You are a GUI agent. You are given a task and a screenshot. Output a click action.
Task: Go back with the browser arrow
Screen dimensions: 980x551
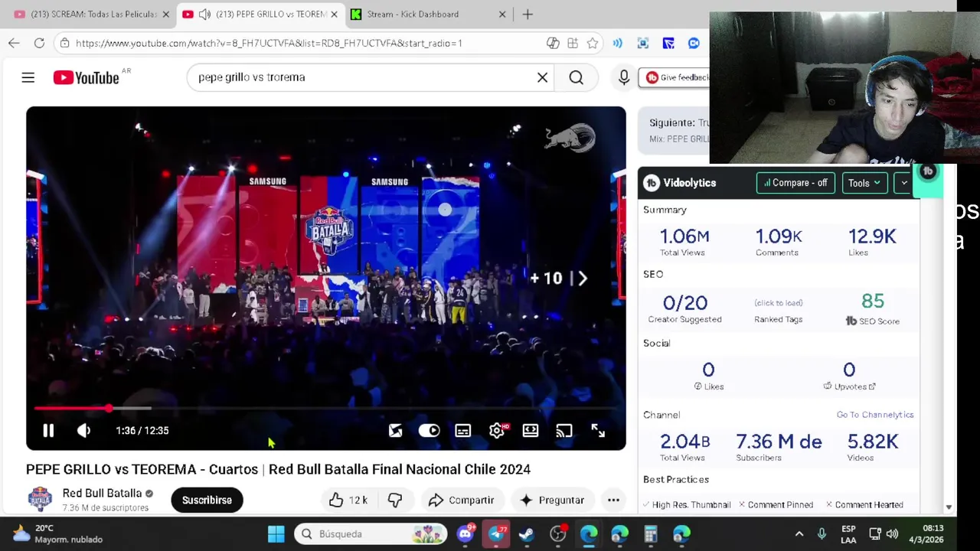tap(14, 43)
